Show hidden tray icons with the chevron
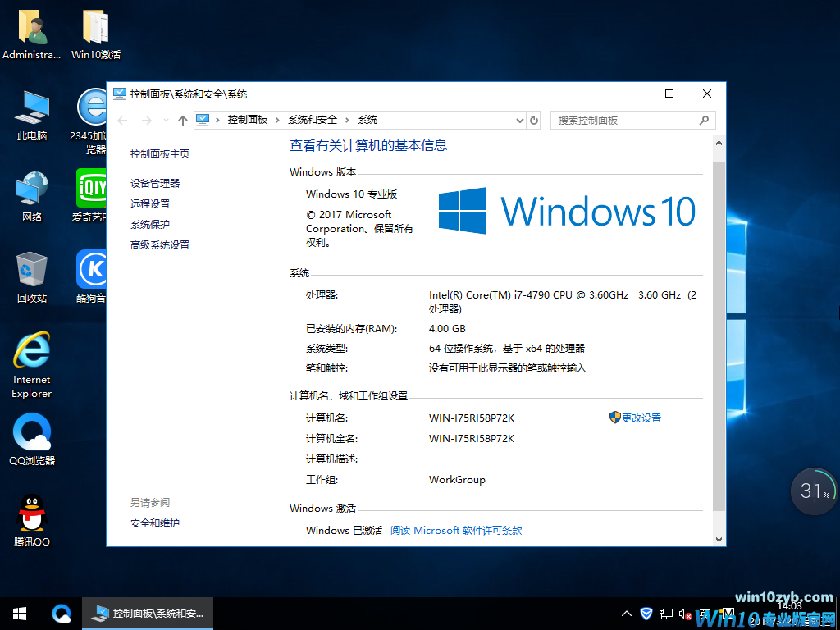Image resolution: width=840 pixels, height=630 pixels. click(x=627, y=614)
